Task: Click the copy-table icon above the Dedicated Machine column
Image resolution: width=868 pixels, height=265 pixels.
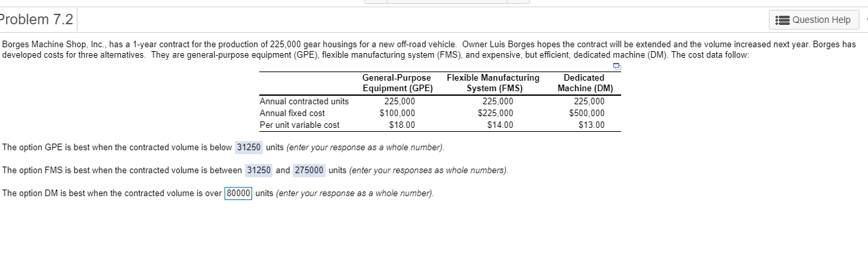Action: click(x=617, y=67)
